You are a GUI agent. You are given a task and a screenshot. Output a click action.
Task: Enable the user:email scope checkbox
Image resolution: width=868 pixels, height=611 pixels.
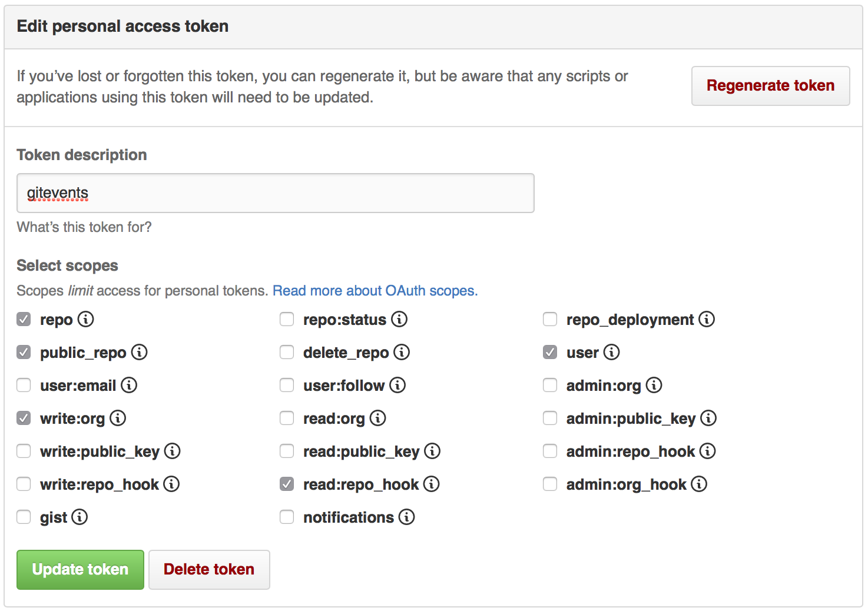tap(24, 385)
